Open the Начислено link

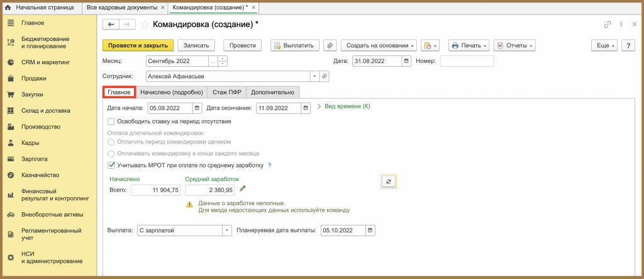(x=125, y=179)
